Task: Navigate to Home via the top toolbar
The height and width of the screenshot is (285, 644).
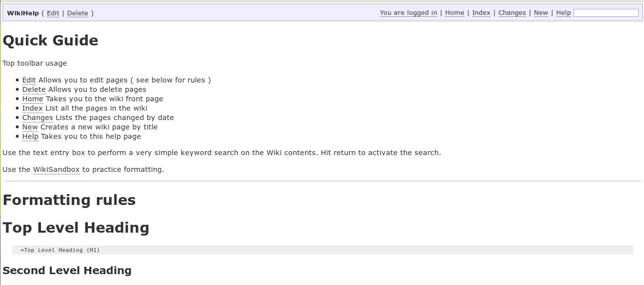Action: (454, 12)
